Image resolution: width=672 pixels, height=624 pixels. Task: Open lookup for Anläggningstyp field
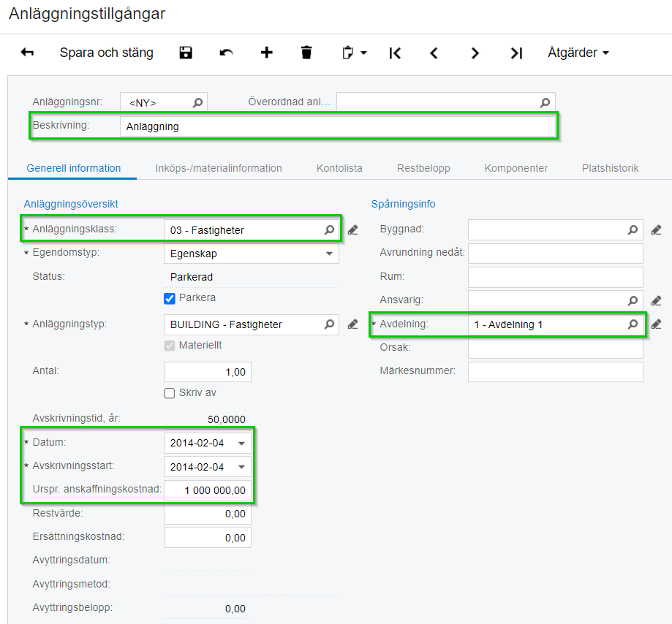(x=329, y=324)
